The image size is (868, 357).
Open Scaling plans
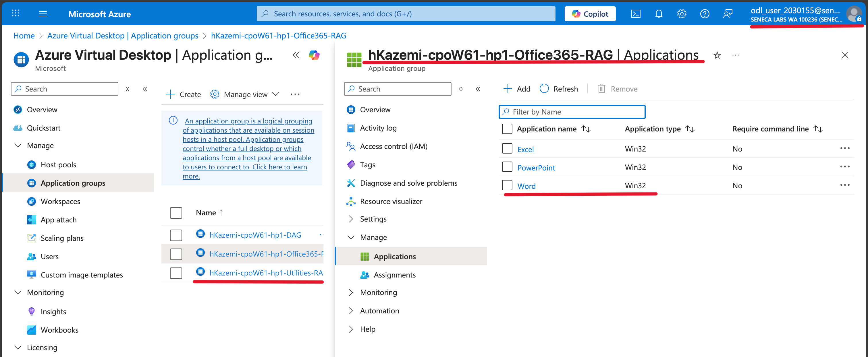(x=62, y=238)
